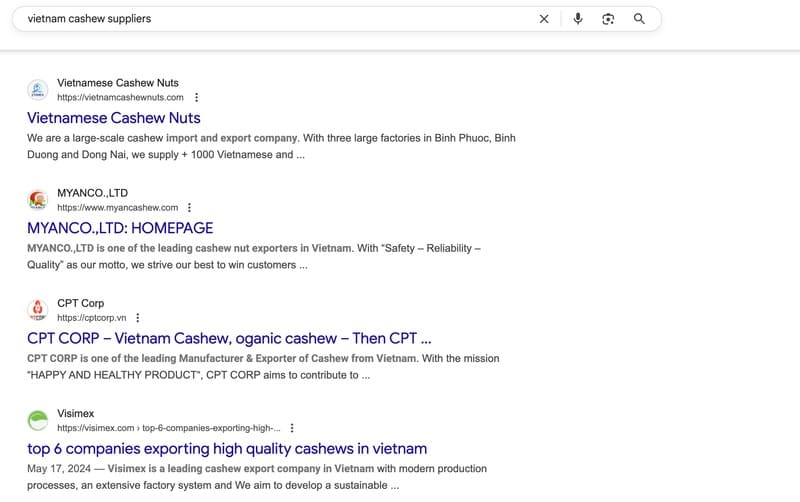Viewport: 800px width, 502px height.
Task: Click the https://vietnamcashewnuts.com URL text
Action: [120, 98]
